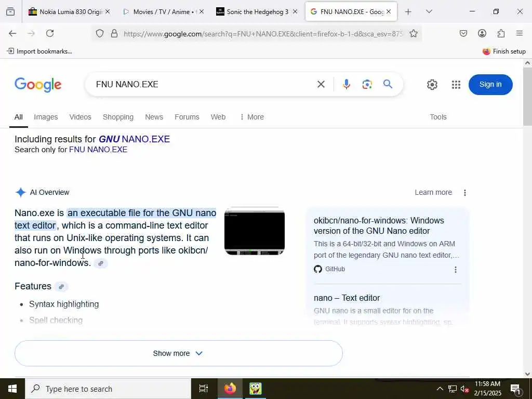Select the Images search tab
532x399 pixels.
click(x=46, y=117)
